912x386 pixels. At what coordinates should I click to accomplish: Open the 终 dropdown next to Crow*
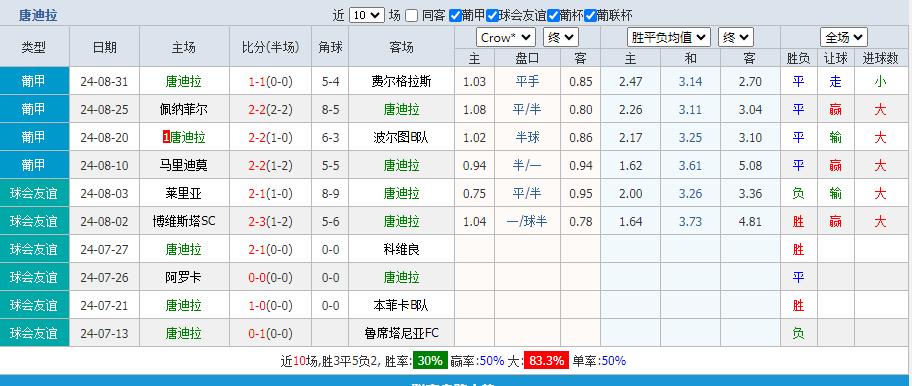tap(561, 38)
